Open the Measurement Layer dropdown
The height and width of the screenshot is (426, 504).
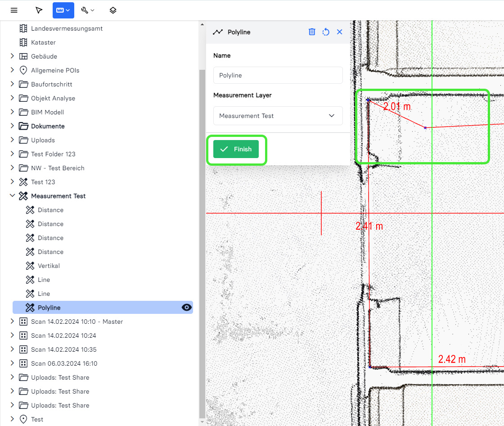(x=278, y=116)
